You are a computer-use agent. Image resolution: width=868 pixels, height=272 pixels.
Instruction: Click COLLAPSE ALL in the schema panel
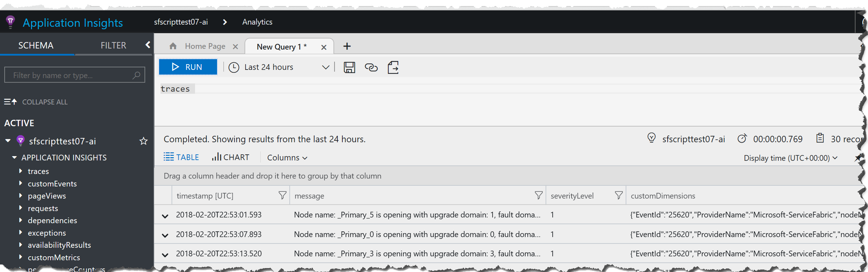[45, 102]
